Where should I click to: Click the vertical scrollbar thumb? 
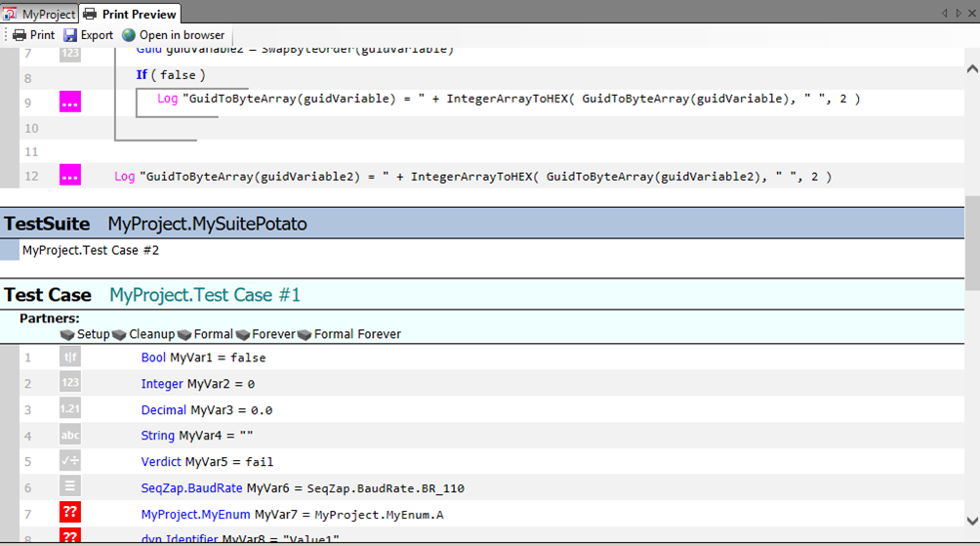pyautogui.click(x=972, y=242)
